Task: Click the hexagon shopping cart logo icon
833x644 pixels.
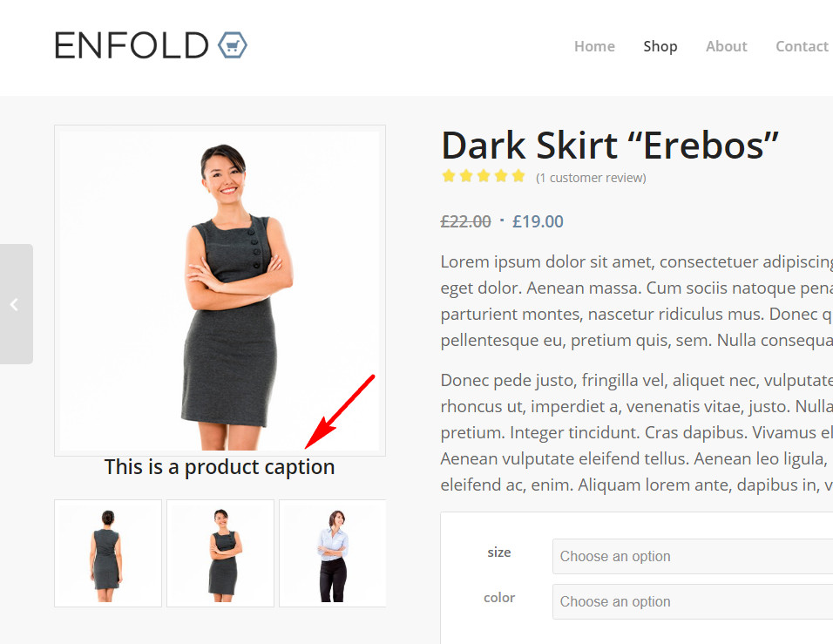Action: [233, 45]
